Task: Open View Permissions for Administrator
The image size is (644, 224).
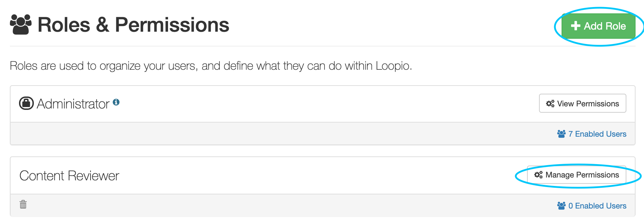Action: pyautogui.click(x=582, y=103)
